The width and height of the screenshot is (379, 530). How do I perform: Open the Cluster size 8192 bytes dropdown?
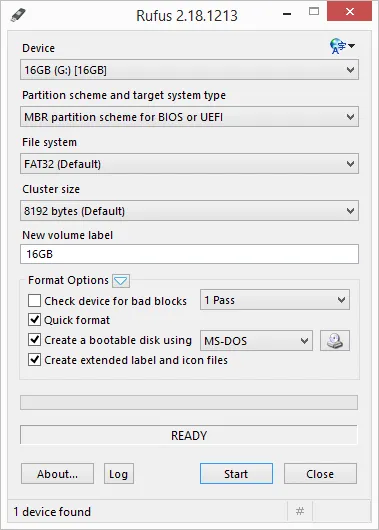coord(189,211)
